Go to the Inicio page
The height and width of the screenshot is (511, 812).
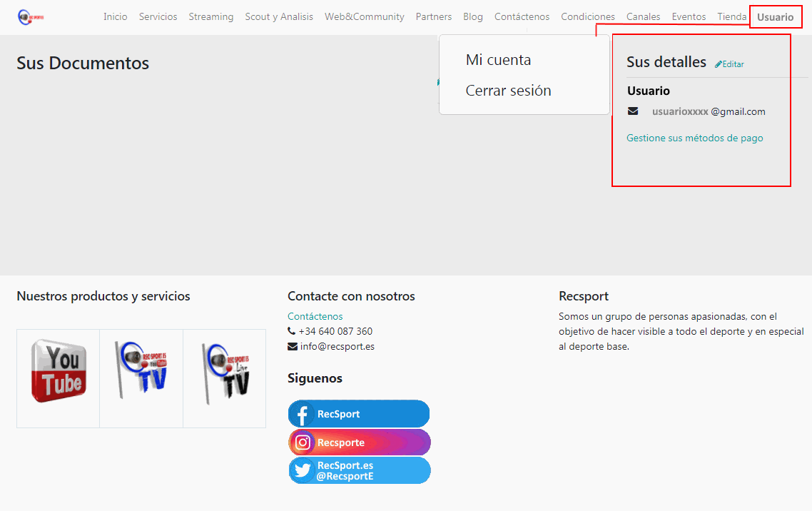115,16
